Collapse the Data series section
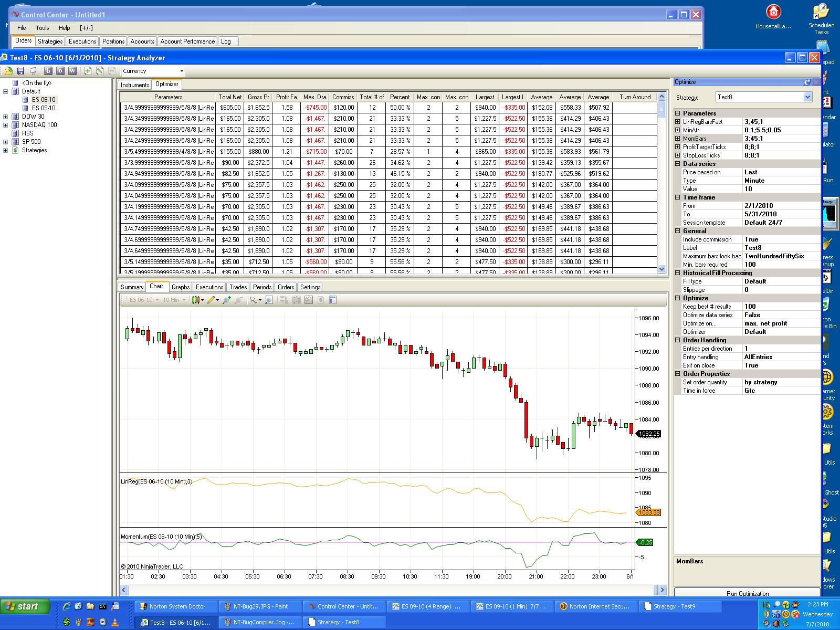Viewport: 840px width, 630px height. [678, 164]
